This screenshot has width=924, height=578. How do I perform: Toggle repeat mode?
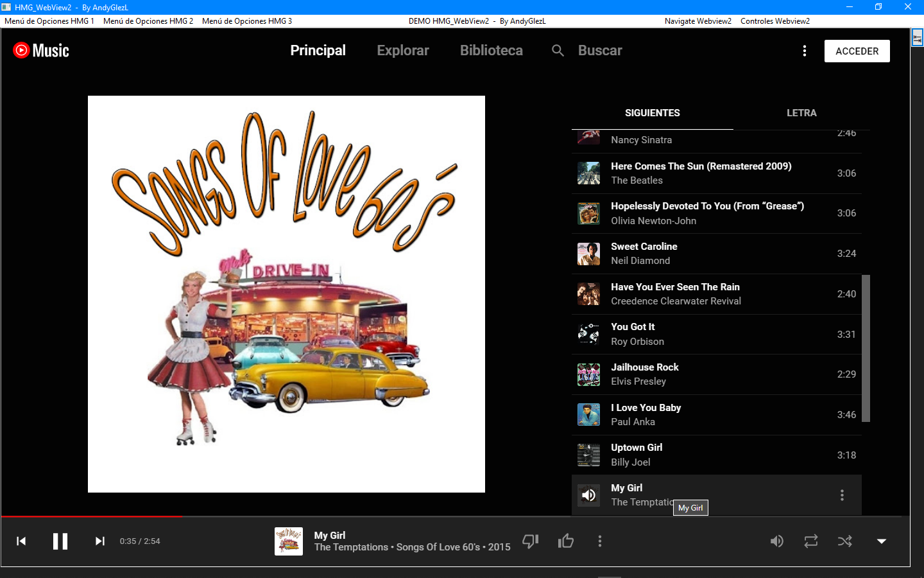[x=811, y=541]
